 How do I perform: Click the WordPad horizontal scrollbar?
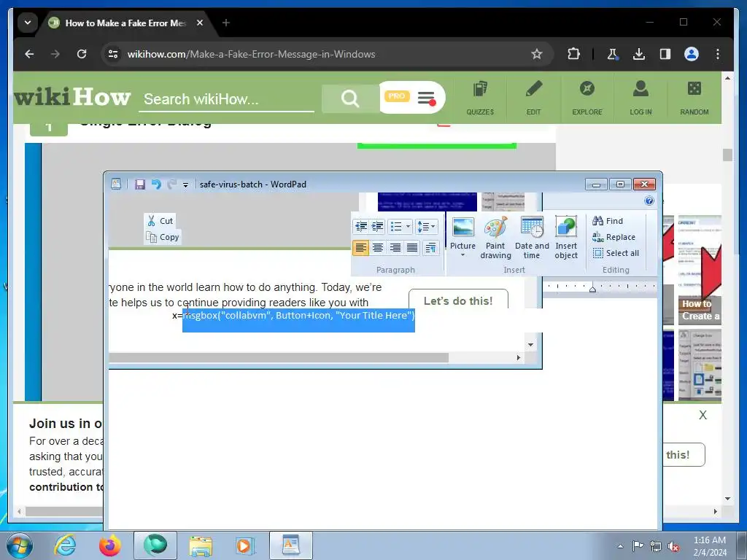click(x=279, y=357)
